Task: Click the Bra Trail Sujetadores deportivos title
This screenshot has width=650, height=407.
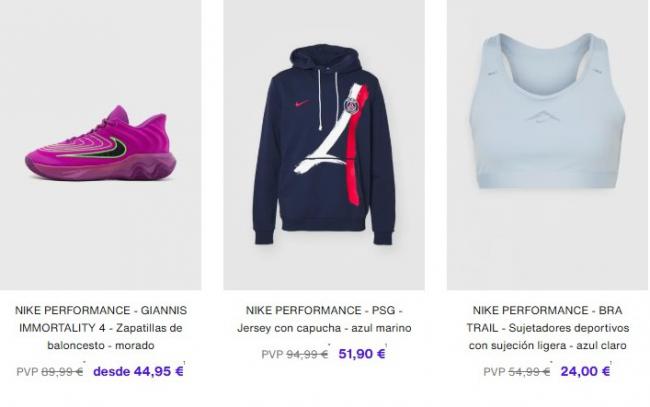Action: coord(548,328)
